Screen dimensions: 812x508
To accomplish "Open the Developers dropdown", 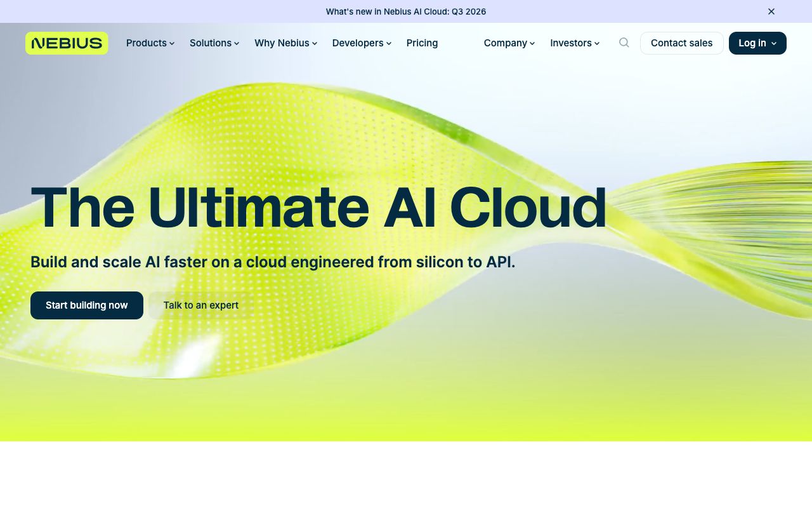I will point(362,43).
